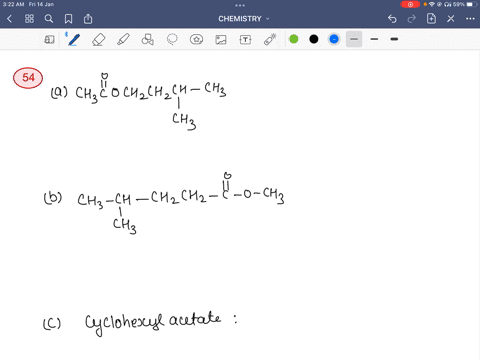The width and height of the screenshot is (480, 360).
Task: Tap the three-dot multitasking control
Action: pos(240,5)
